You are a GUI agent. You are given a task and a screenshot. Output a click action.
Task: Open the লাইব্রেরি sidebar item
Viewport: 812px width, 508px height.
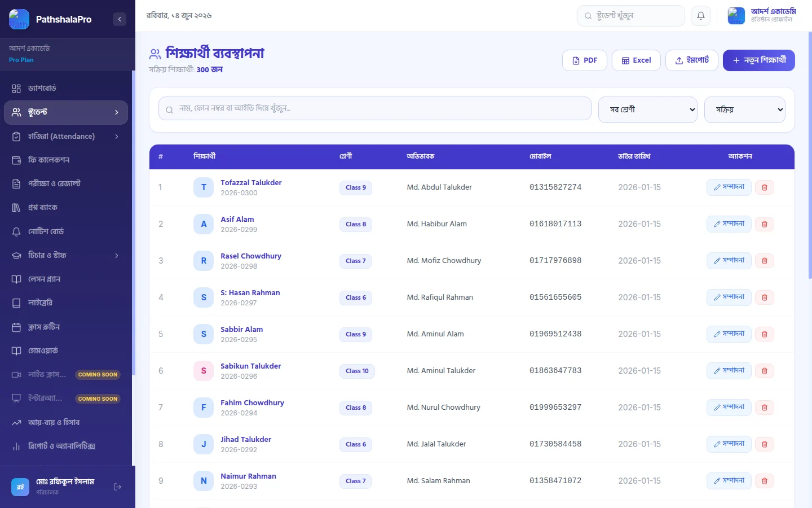point(66,303)
